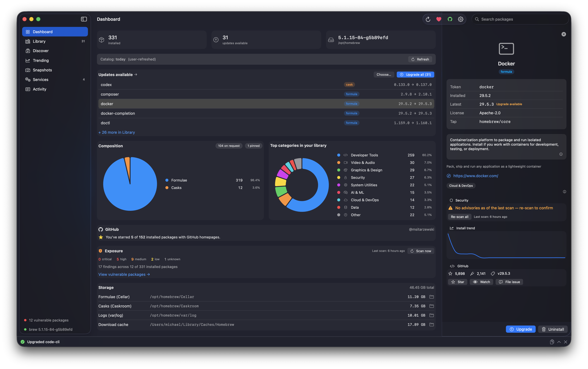Click the File issue button
The width and height of the screenshot is (588, 369).
pyautogui.click(x=509, y=282)
